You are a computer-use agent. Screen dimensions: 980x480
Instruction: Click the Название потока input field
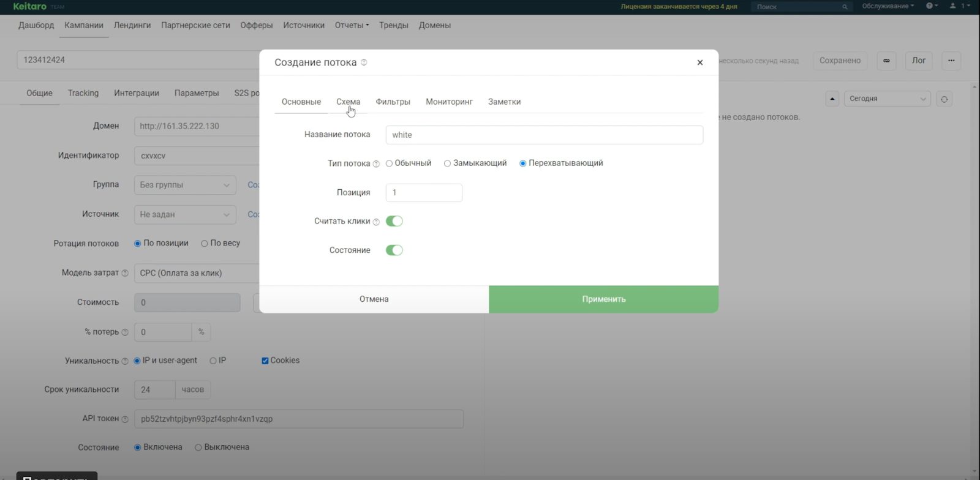pyautogui.click(x=545, y=135)
